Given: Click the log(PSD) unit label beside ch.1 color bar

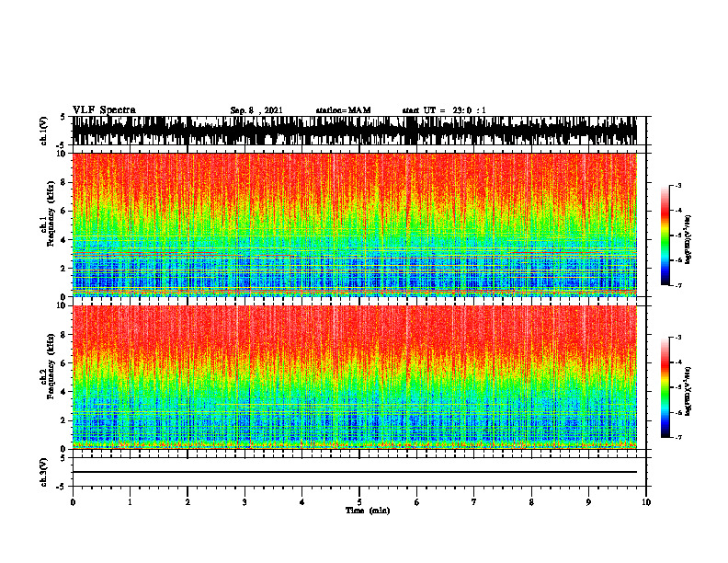Looking at the screenshot, I should click(688, 240).
